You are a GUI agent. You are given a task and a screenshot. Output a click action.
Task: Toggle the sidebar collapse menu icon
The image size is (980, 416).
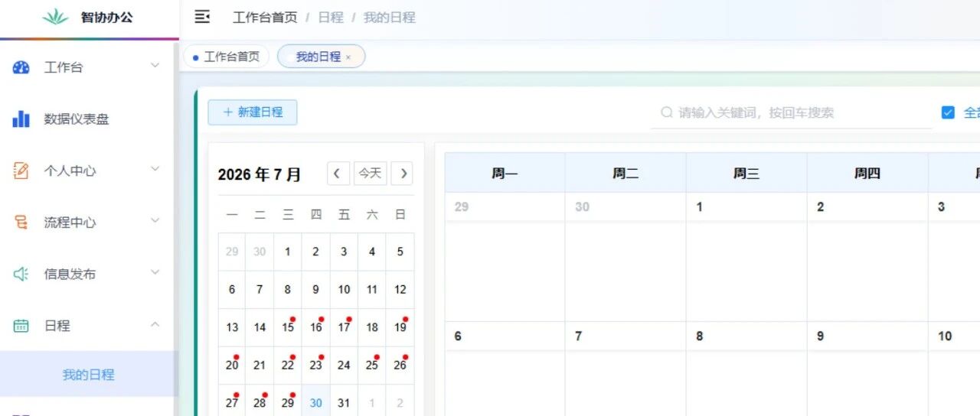(202, 17)
